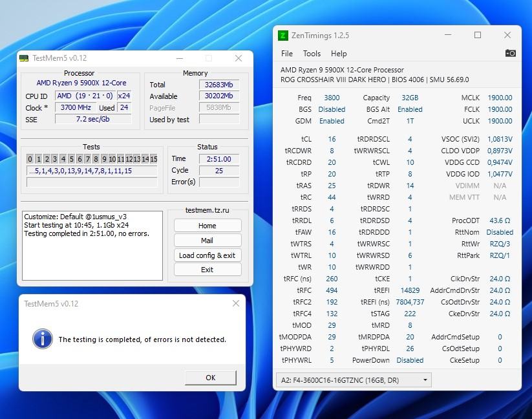Click the CPU ID field AMD (19 · 21 · 0)
Viewport: 532px width, 419px height.
(85, 96)
